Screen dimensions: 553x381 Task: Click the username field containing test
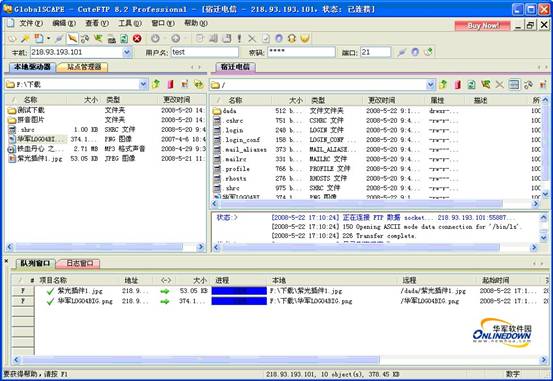[x=205, y=52]
